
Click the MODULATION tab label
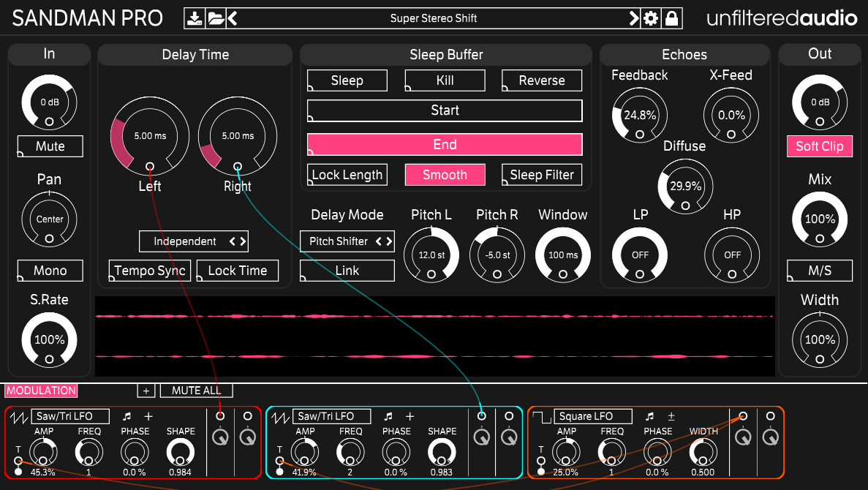[x=41, y=391]
